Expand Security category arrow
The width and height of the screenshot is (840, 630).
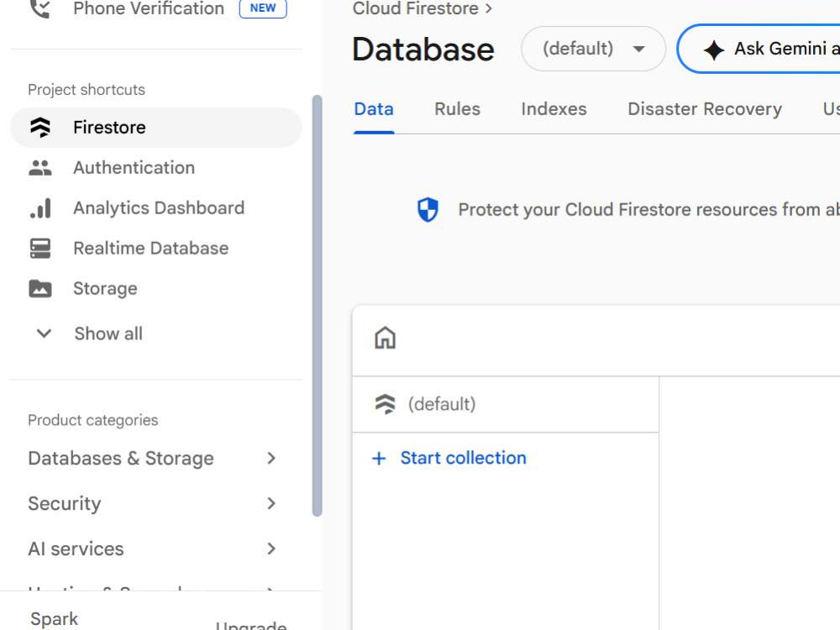coord(271,503)
